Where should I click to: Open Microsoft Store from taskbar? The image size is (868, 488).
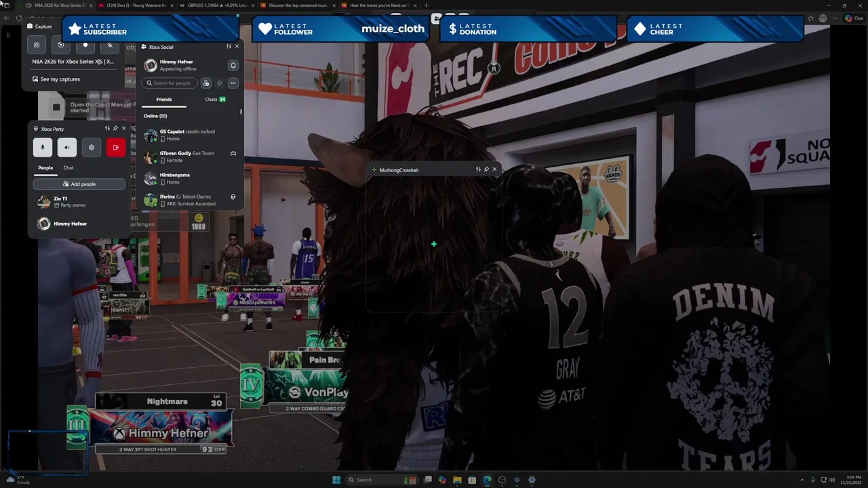point(472,480)
